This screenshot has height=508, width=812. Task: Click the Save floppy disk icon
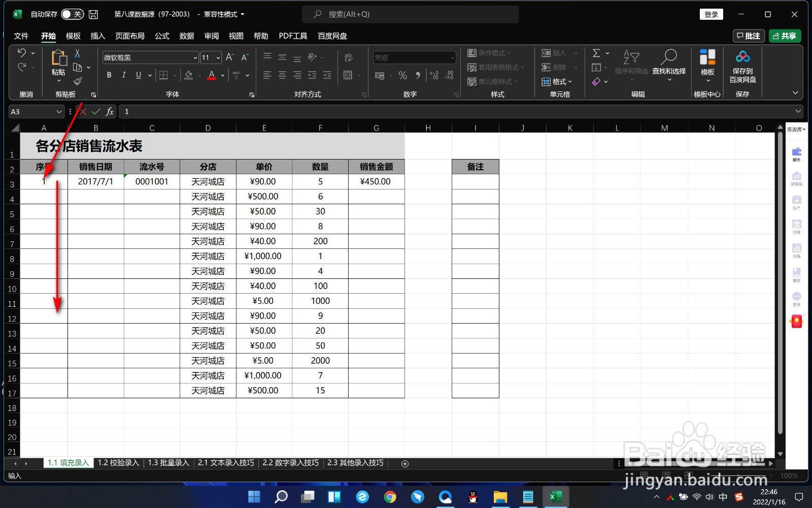click(93, 14)
